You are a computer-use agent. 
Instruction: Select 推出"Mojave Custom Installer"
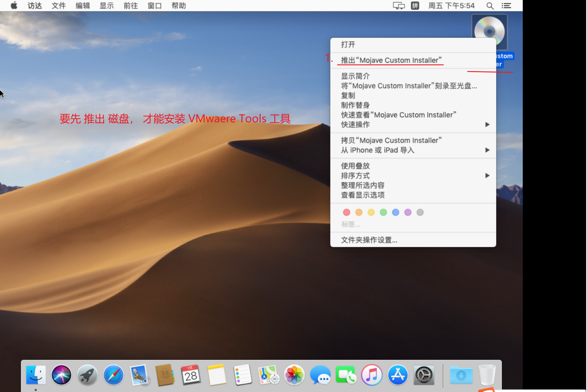(391, 60)
